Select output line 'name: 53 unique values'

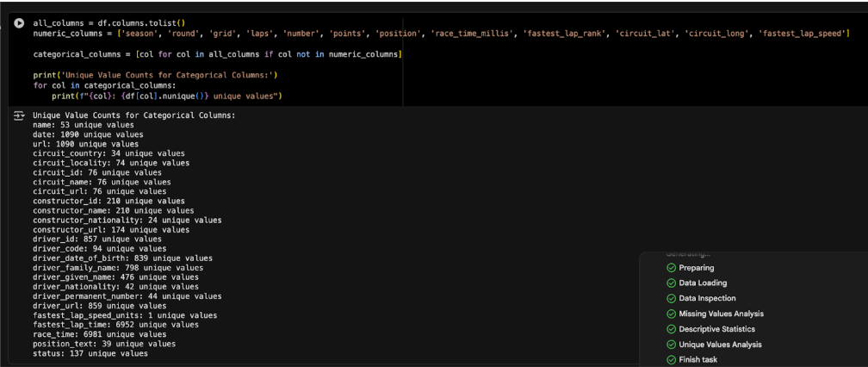coord(83,125)
